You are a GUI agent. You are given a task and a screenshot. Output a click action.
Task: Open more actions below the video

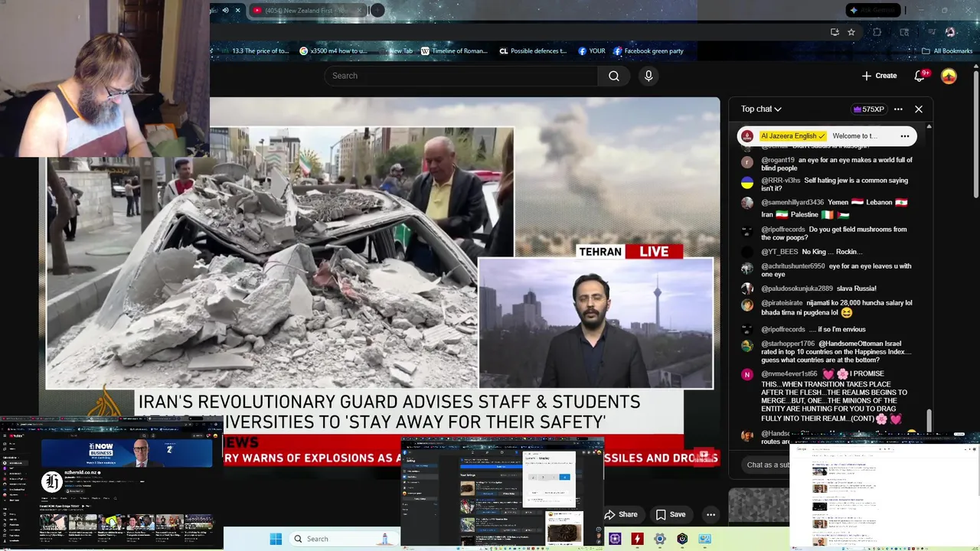pos(710,514)
